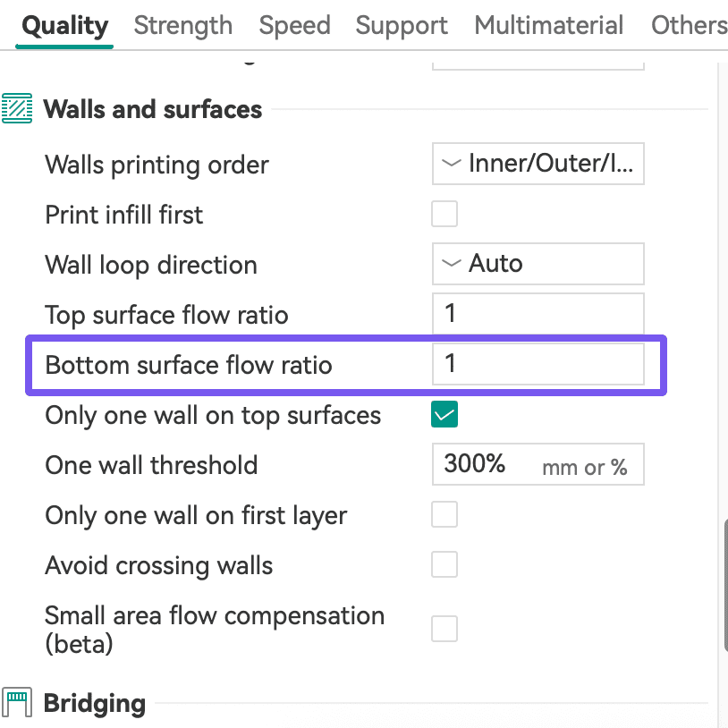Go to the Support tab
This screenshot has height=728, width=728.
pyautogui.click(x=402, y=26)
